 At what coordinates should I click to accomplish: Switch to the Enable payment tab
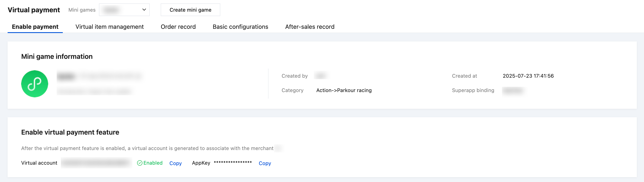(35, 27)
